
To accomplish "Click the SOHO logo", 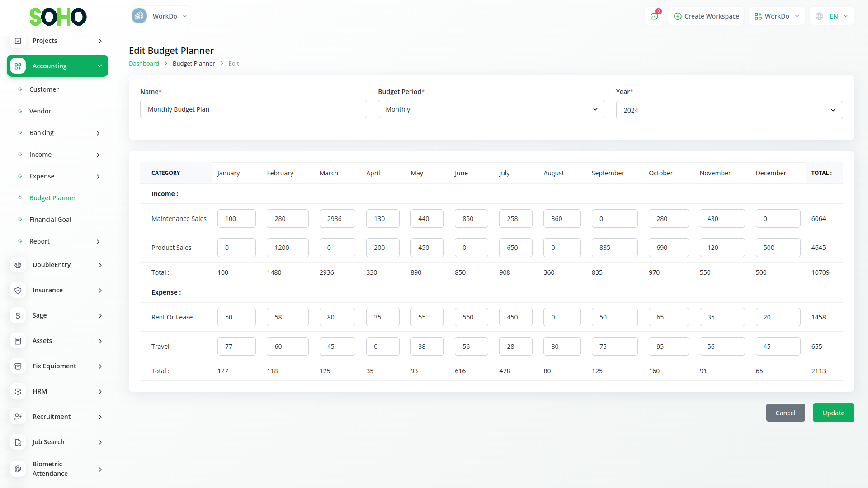I will tap(58, 17).
